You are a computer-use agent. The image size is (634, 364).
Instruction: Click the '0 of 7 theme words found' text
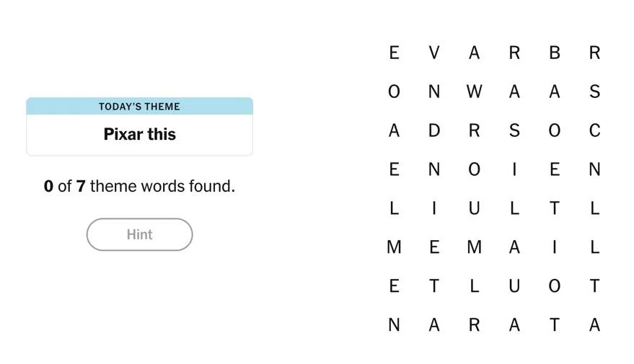(x=139, y=186)
